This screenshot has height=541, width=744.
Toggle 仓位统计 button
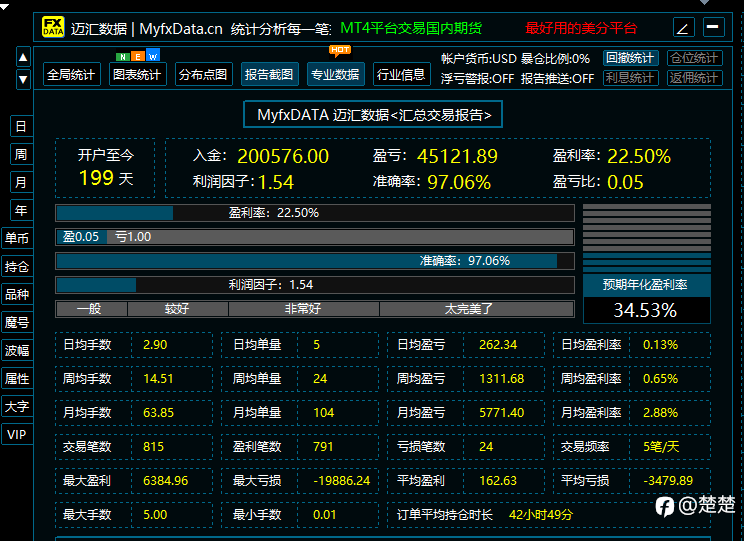pyautogui.click(x=695, y=58)
